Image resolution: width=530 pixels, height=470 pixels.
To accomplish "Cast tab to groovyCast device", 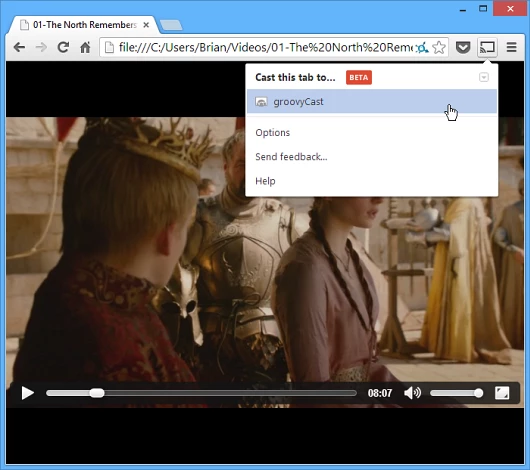I will (372, 101).
